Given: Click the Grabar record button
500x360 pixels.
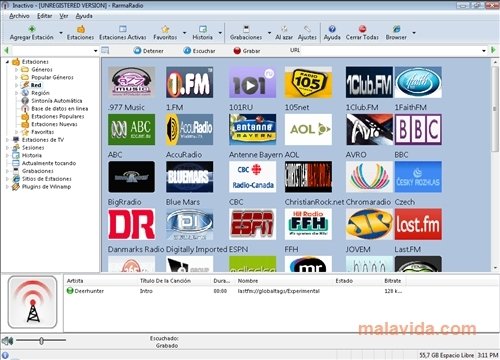Looking at the screenshot, I should 247,51.
